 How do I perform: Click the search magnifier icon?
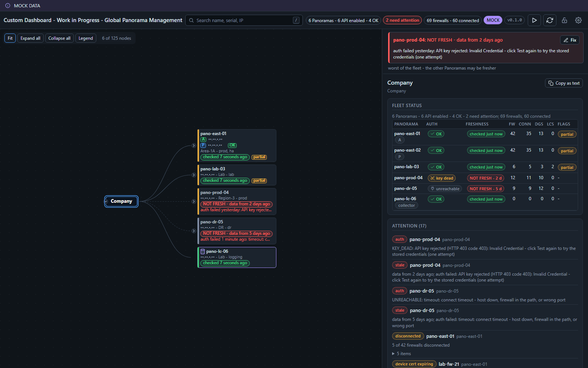click(191, 20)
